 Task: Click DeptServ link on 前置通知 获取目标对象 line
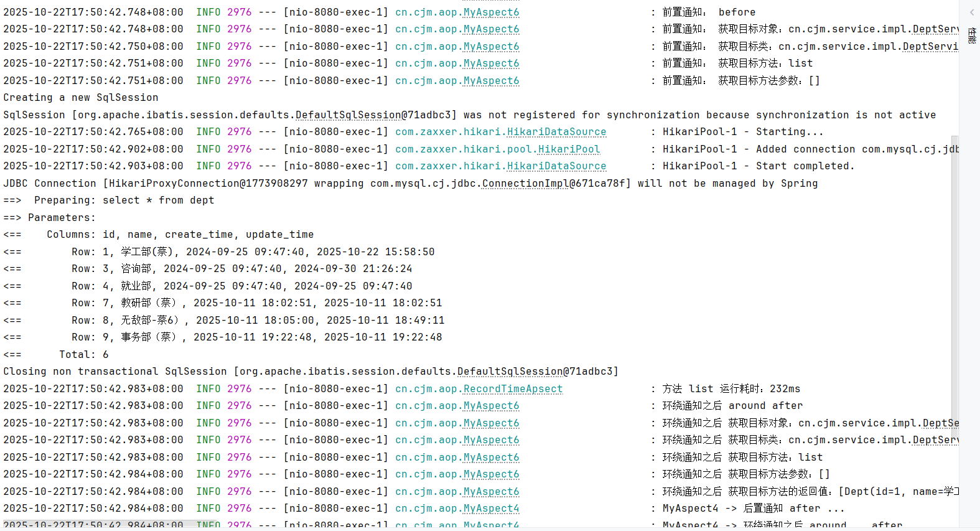(935, 29)
